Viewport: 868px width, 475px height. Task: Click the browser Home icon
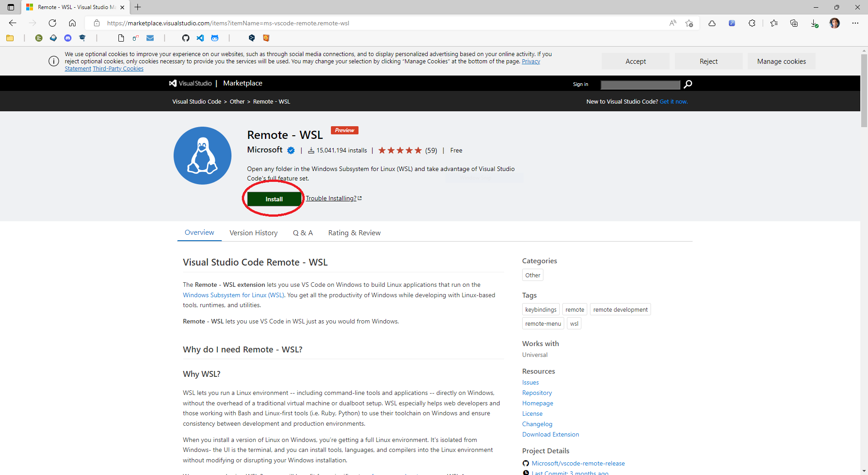point(72,23)
